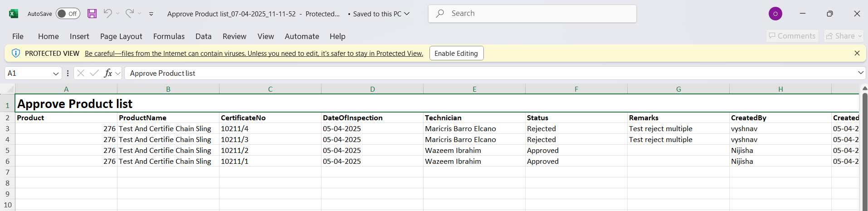Open the Saved to this PC dropdown
This screenshot has height=211, width=868.
[x=407, y=14]
